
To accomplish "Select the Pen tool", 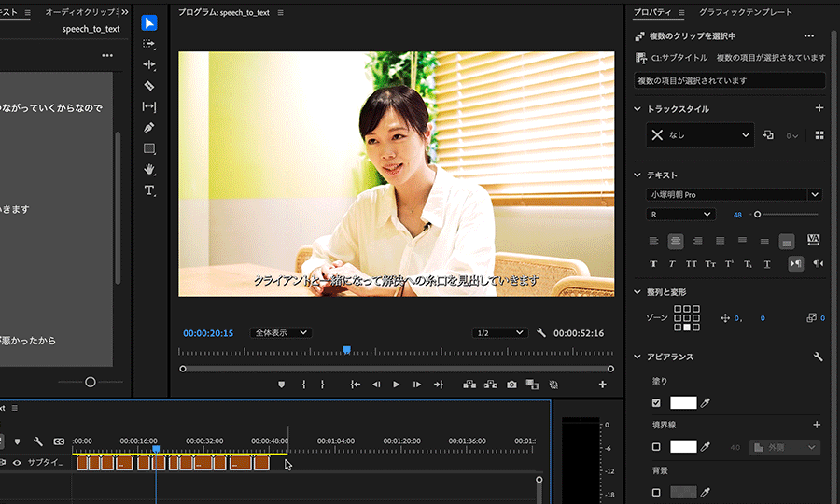I will (x=149, y=128).
